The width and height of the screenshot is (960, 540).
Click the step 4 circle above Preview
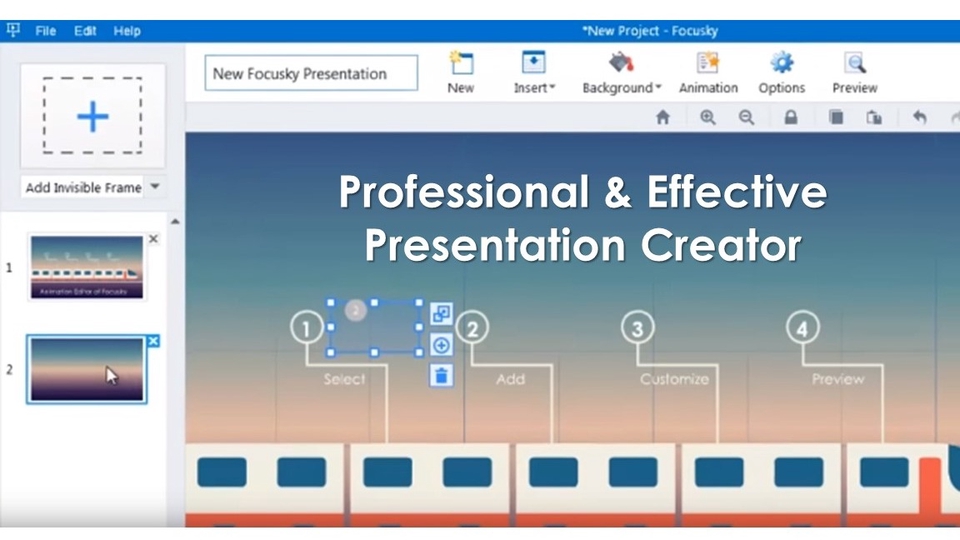coord(802,328)
